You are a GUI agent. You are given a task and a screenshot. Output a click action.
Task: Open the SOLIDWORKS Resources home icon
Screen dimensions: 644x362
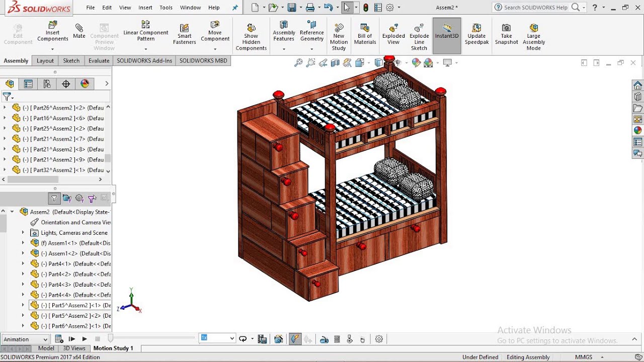(x=638, y=85)
